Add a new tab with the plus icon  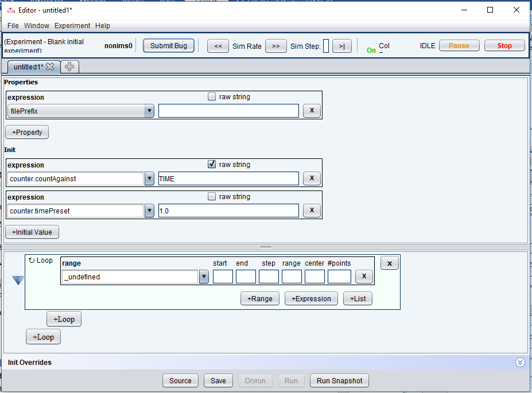point(69,67)
